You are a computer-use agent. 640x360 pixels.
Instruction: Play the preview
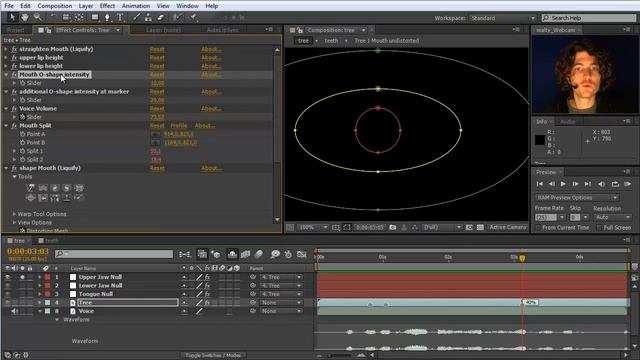(563, 184)
